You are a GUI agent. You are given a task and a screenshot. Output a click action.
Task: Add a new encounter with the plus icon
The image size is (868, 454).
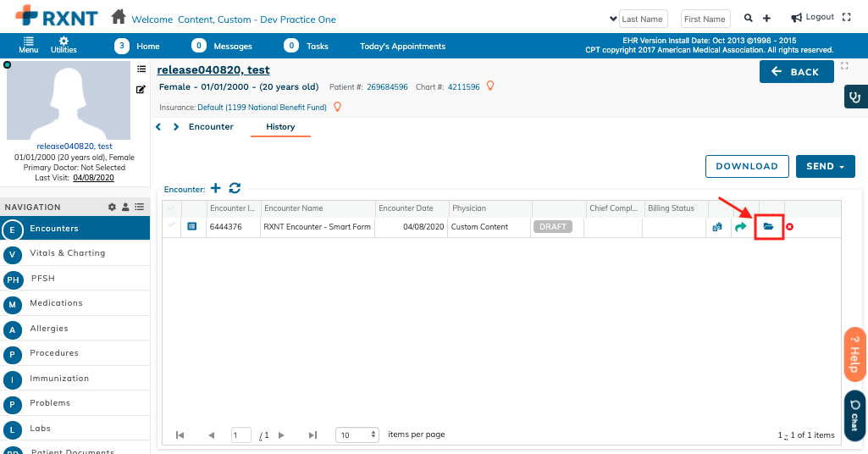pyautogui.click(x=216, y=188)
